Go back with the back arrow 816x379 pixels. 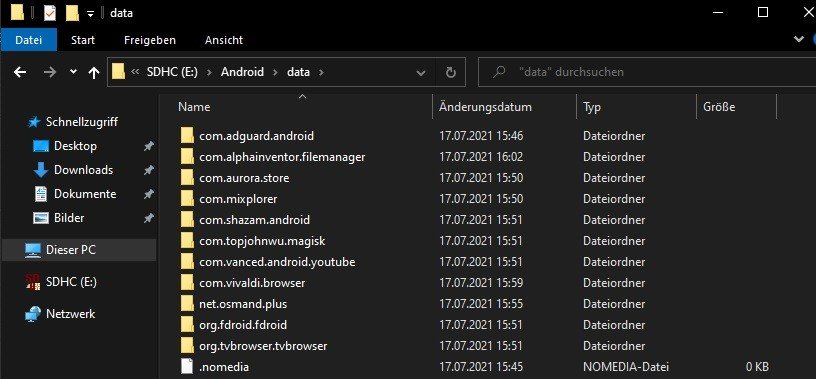(20, 72)
